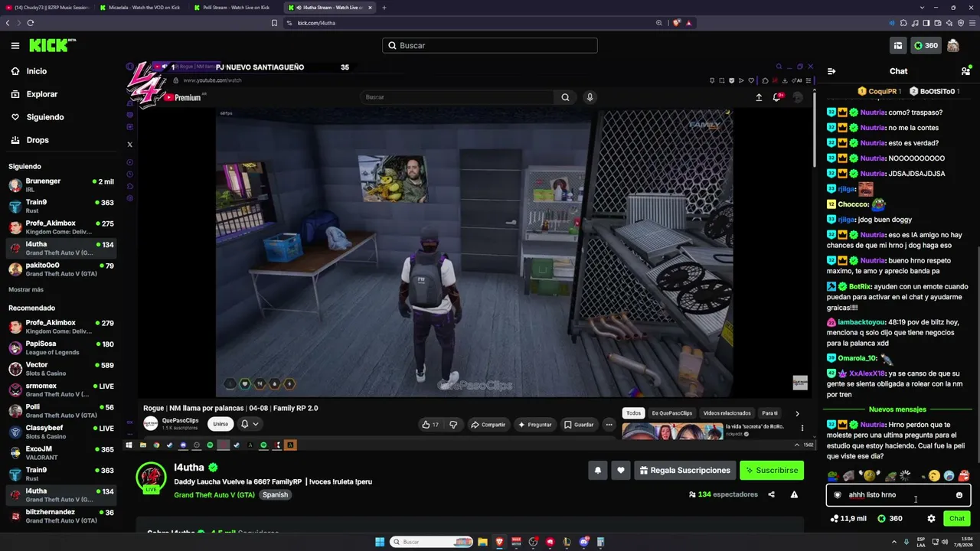
Task: Open the 360 KICKs balance in header
Action: [926, 46]
